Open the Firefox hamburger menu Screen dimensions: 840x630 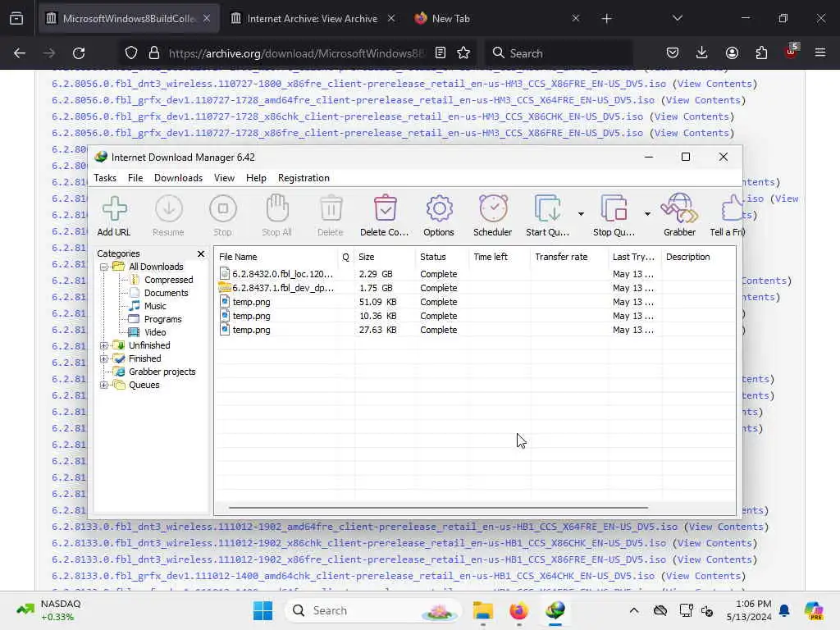click(820, 52)
